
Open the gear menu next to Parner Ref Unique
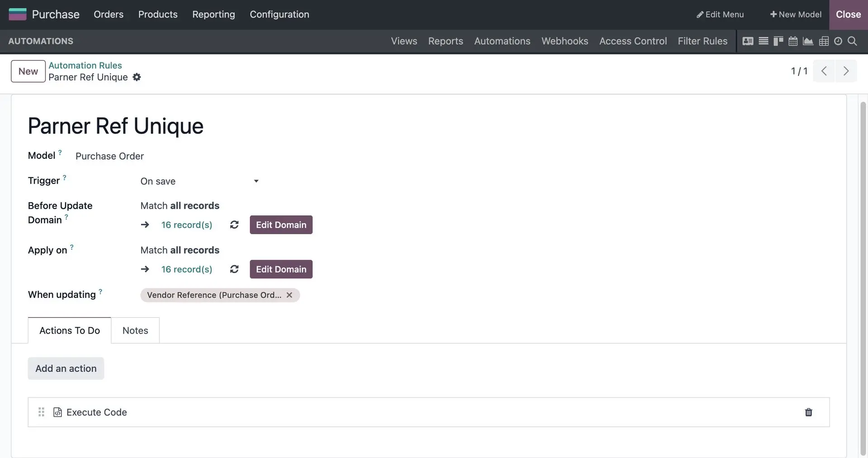point(137,77)
